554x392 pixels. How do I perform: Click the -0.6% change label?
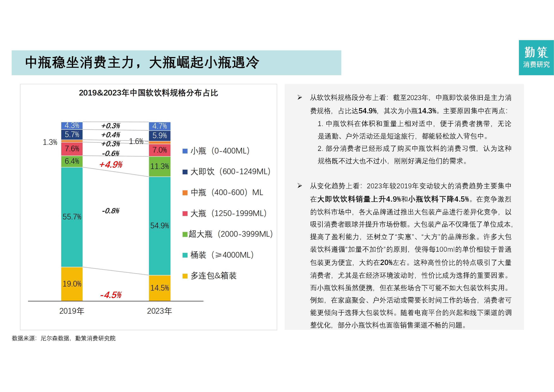coord(111,154)
